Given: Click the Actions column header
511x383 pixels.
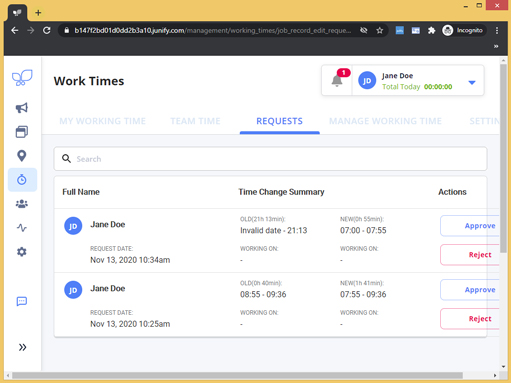Looking at the screenshot, I should click(x=452, y=192).
